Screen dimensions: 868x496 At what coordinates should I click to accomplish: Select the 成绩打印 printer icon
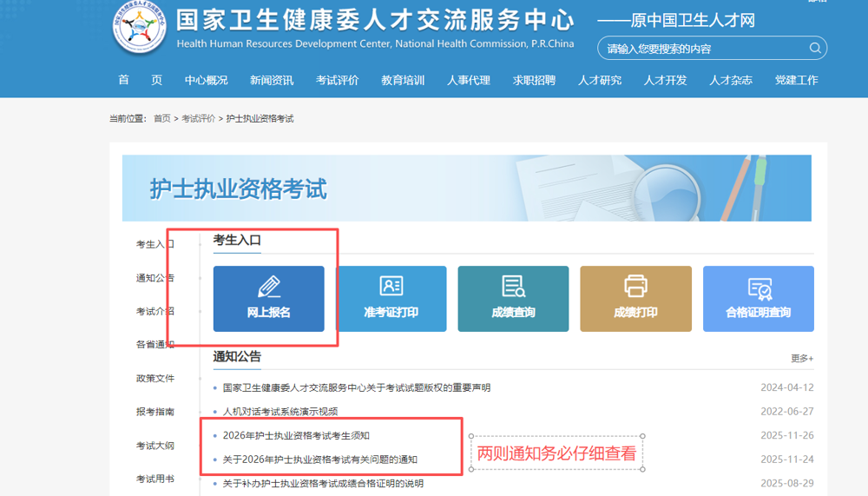click(x=635, y=286)
